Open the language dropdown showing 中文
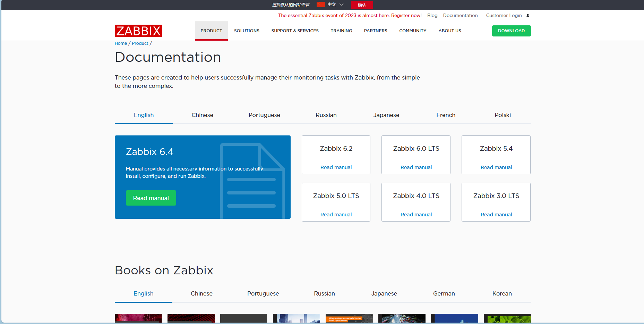Image resolution: width=644 pixels, height=324 pixels. point(335,5)
